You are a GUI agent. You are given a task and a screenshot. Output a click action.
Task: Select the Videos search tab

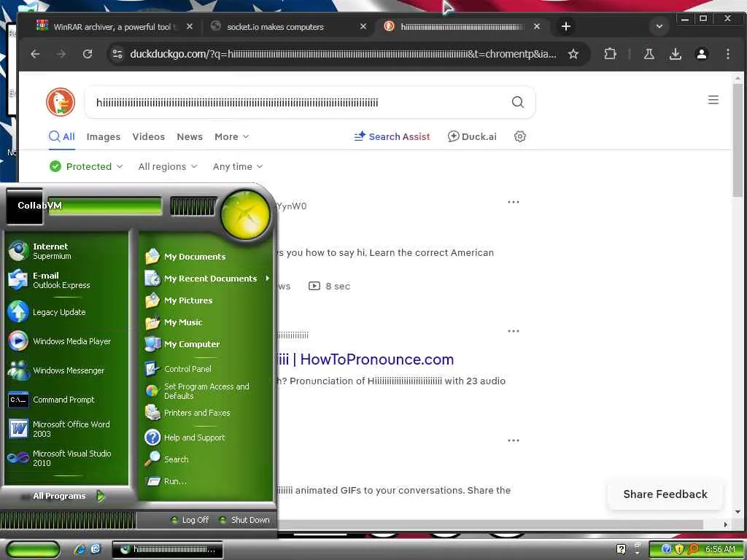click(149, 136)
